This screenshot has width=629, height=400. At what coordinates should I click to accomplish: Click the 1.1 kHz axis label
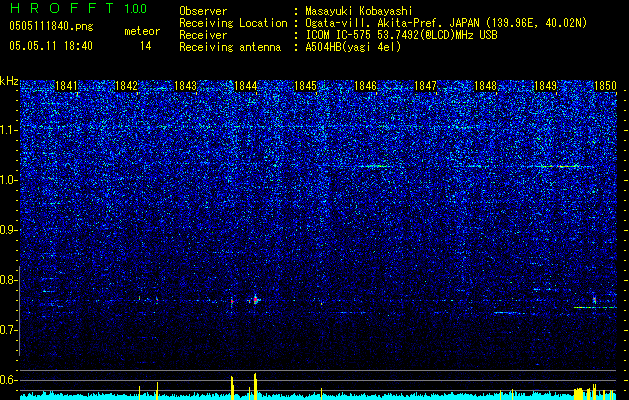[9, 130]
